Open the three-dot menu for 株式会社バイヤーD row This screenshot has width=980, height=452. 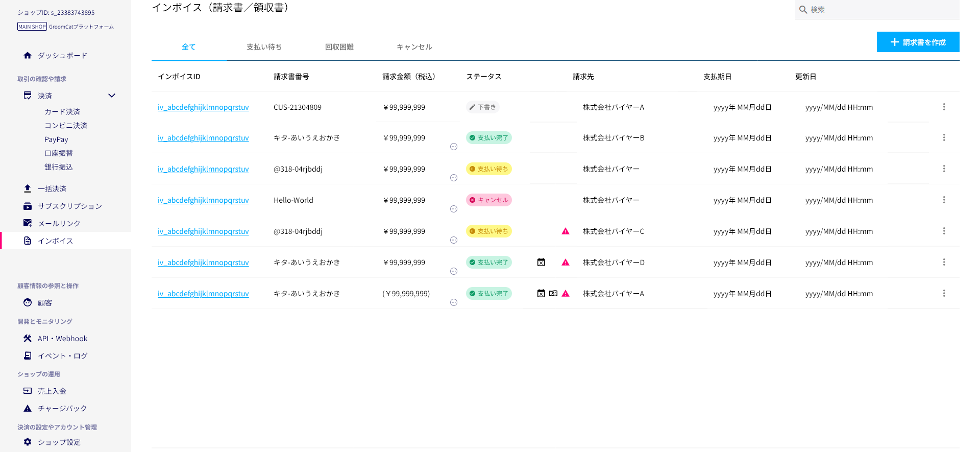point(944,262)
